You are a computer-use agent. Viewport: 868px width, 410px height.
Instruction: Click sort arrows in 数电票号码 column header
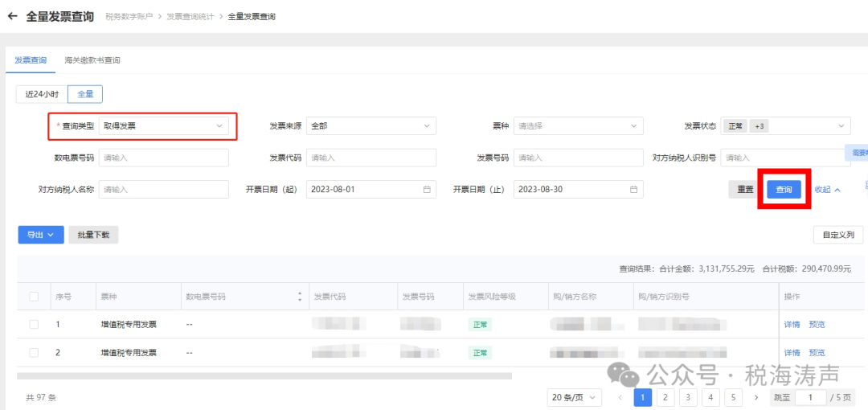(300, 297)
